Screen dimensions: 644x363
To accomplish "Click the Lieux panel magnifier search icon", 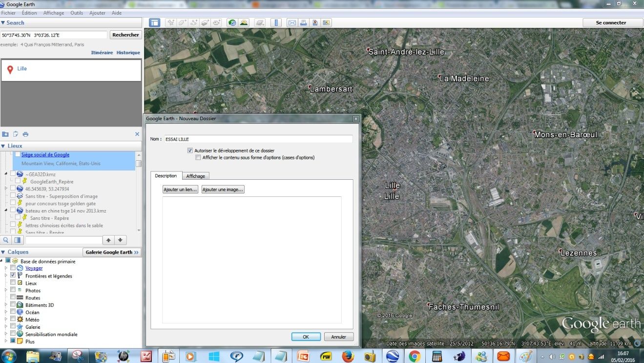I will click(6, 240).
